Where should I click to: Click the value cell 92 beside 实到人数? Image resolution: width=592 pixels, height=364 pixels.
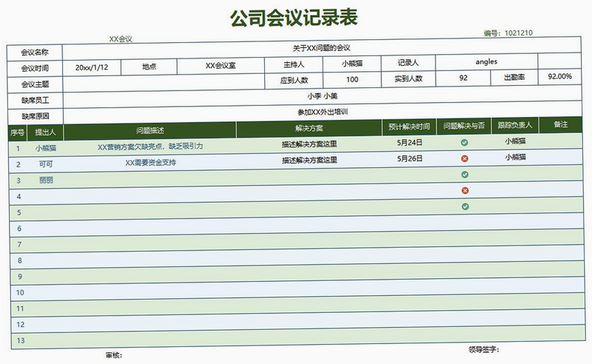point(463,78)
